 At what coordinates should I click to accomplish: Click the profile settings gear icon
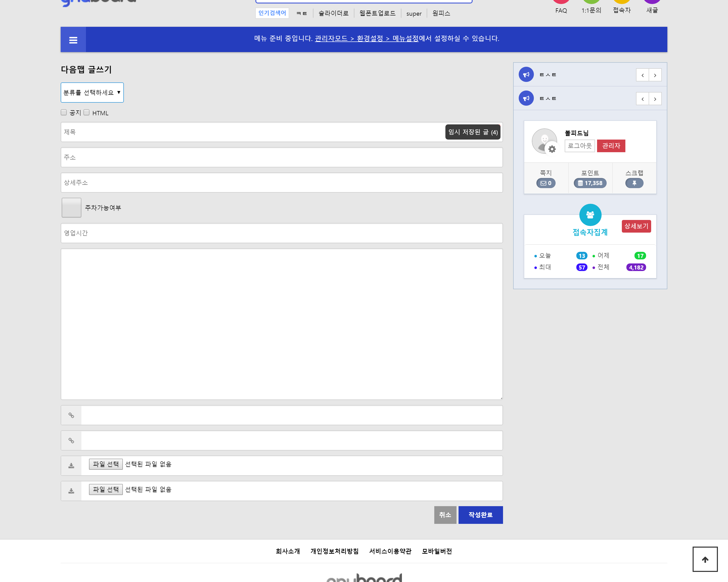click(x=552, y=149)
